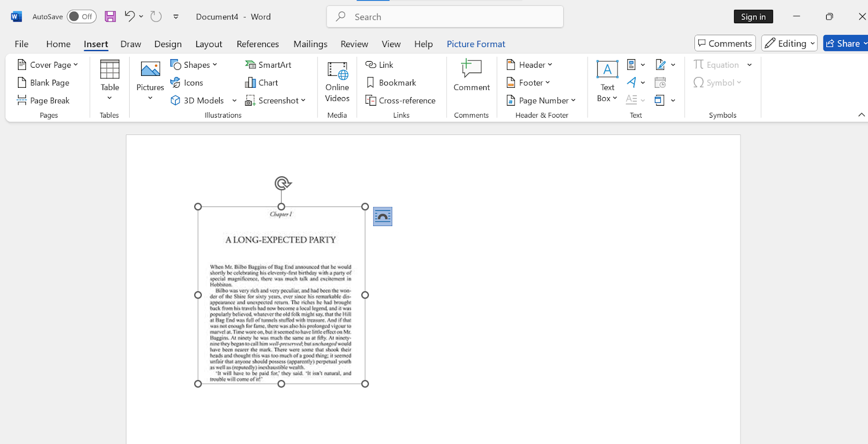The image size is (868, 444).
Task: Open the Table insert button
Action: point(110,81)
